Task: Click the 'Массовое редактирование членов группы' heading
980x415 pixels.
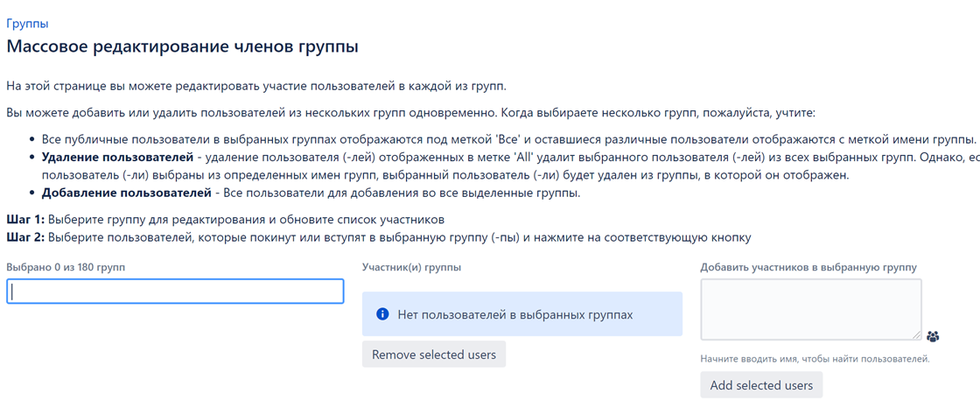Action: (183, 47)
